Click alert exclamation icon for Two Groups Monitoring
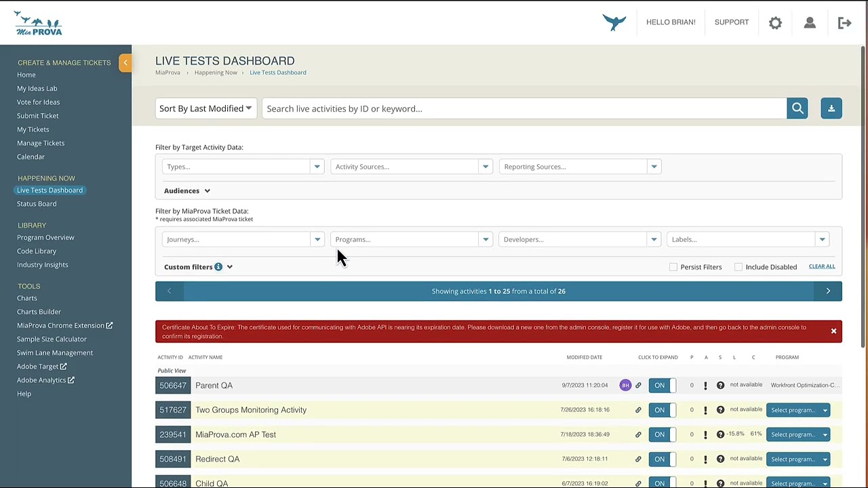The height and width of the screenshot is (488, 868). (705, 409)
